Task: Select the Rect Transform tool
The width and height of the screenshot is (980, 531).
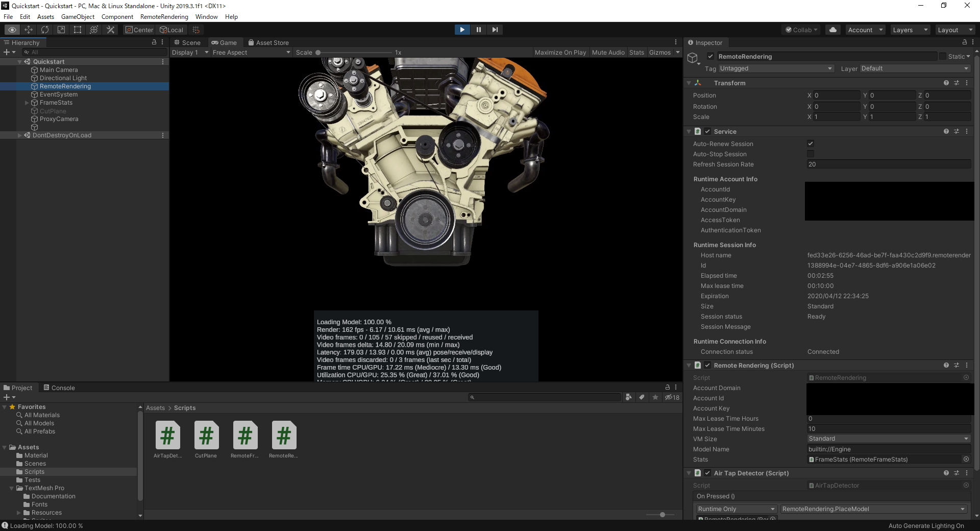Action: (77, 30)
